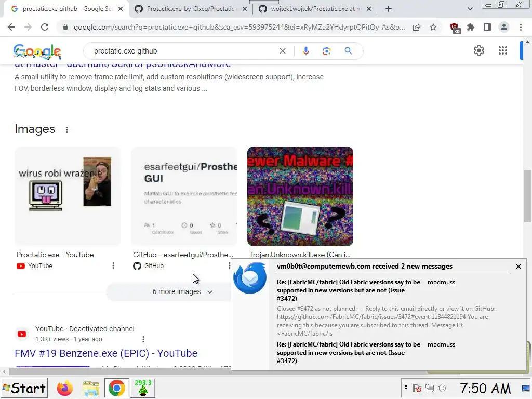
Task: Switch to wojtek1wojtek/Proctatic.exe tab
Action: [315, 9]
